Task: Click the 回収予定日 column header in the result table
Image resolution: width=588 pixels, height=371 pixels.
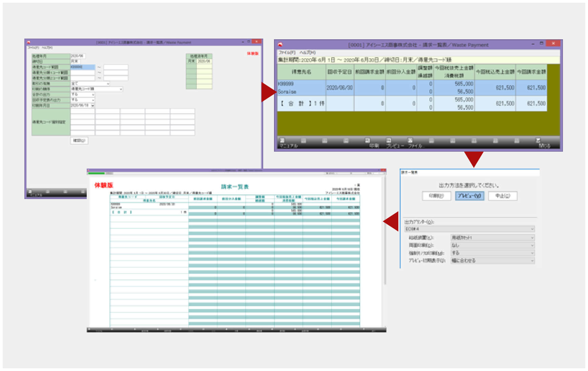Action: 340,72
